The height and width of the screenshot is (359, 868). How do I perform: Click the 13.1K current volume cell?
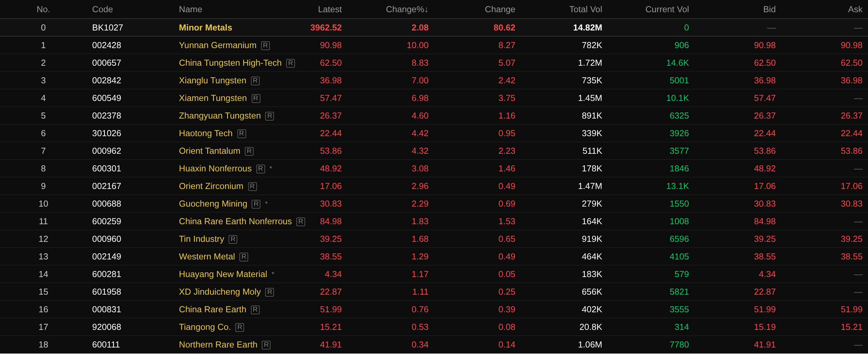677,186
